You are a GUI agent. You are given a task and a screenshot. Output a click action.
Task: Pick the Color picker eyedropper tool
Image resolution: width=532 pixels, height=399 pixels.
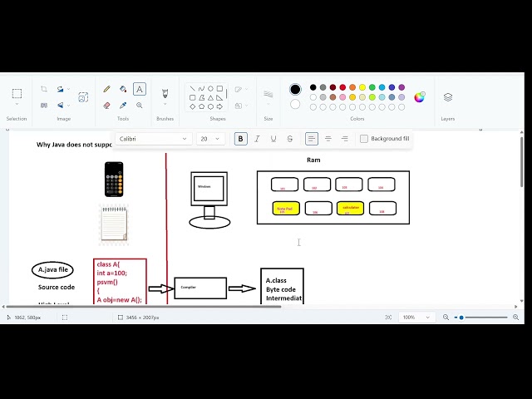click(x=123, y=106)
